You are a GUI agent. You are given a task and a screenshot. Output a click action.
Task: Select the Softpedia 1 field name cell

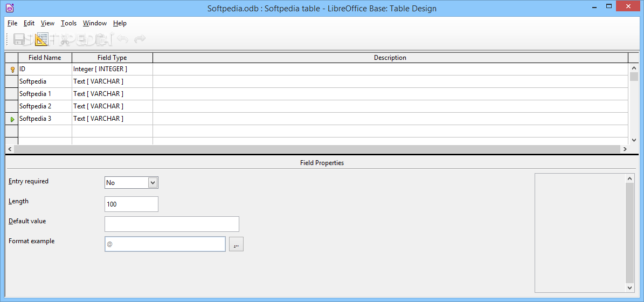pos(45,94)
